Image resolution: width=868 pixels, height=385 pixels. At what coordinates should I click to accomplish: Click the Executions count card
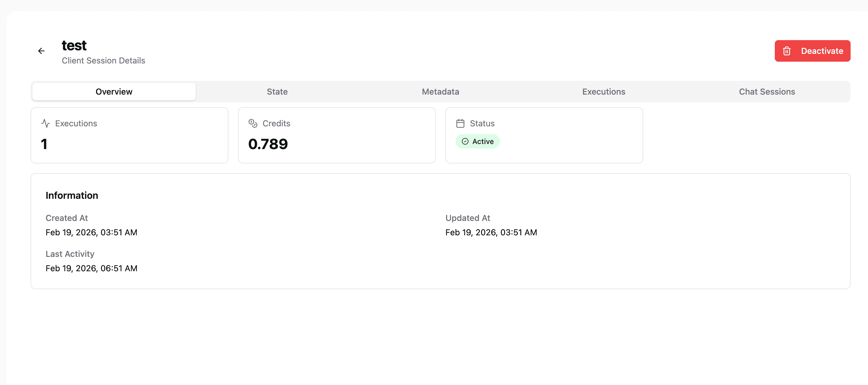coord(129,135)
